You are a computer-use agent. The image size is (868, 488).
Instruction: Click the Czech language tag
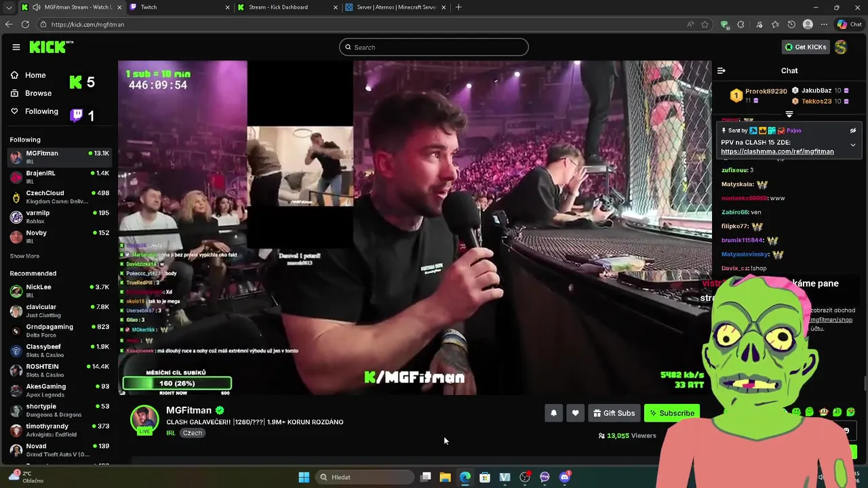tap(193, 433)
